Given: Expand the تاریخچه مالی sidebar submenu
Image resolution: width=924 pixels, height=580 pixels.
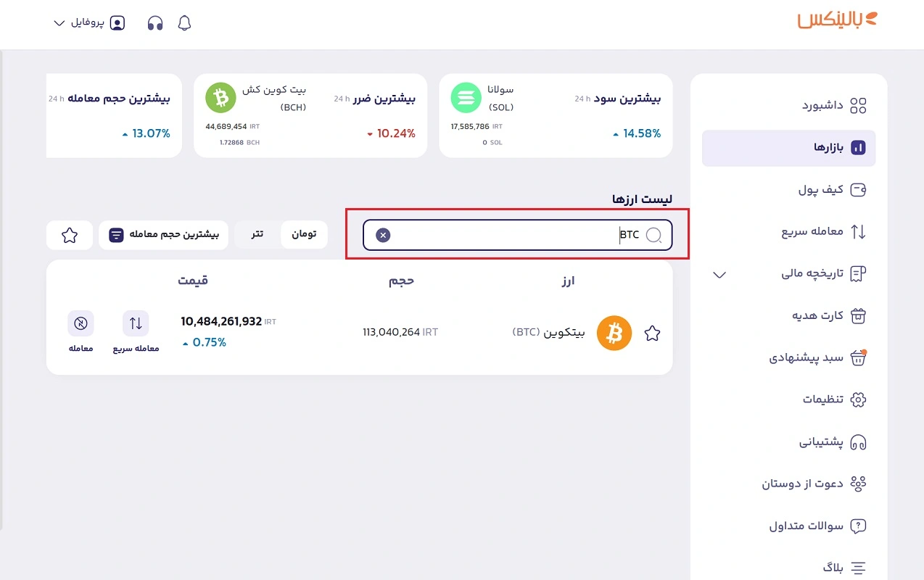Looking at the screenshot, I should 719,274.
